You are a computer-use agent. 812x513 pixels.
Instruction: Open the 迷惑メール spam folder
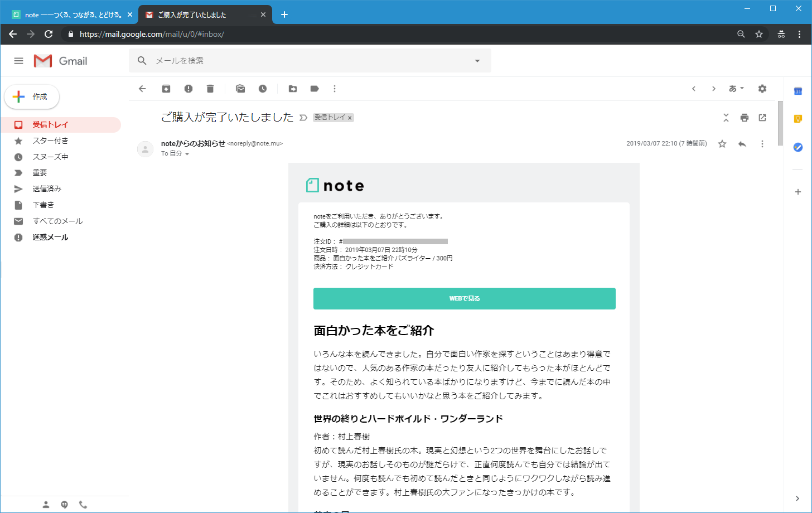tap(61, 238)
